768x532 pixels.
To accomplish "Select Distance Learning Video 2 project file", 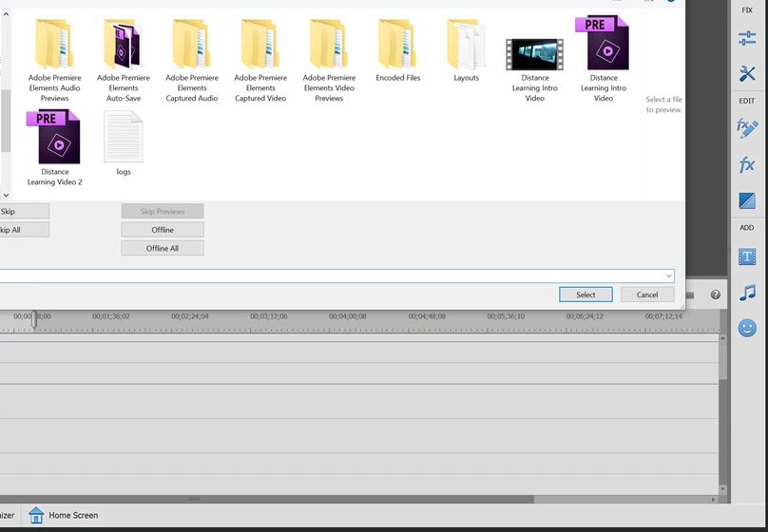I will tap(54, 148).
